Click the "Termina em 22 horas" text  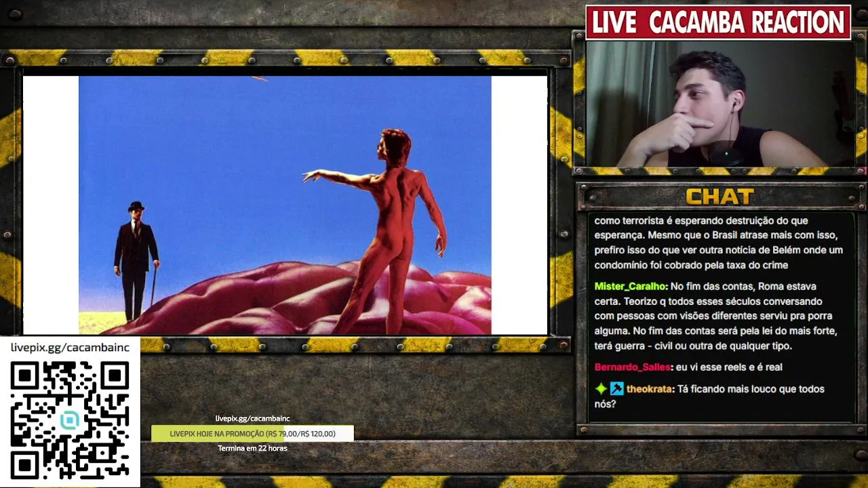[x=252, y=449]
